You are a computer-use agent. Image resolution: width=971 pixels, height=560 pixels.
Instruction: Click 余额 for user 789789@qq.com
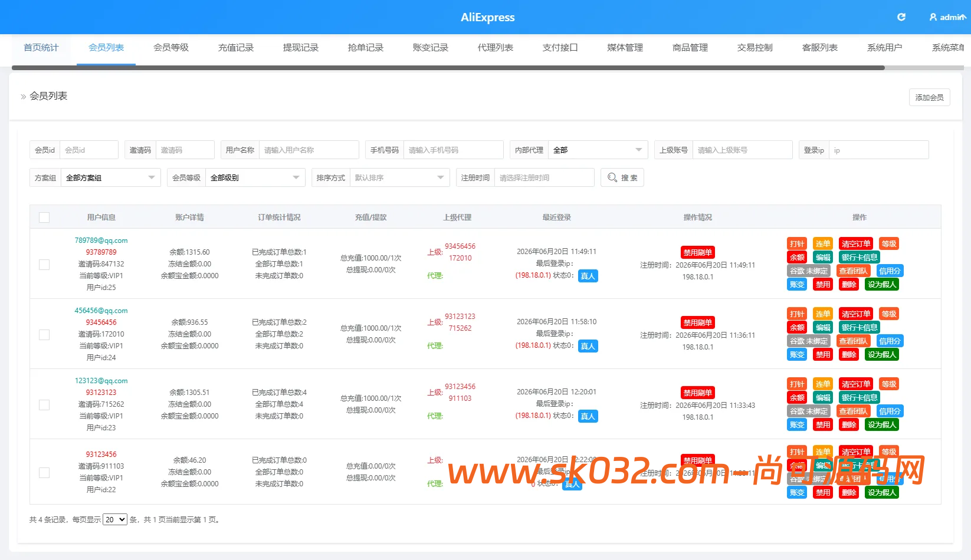797,258
